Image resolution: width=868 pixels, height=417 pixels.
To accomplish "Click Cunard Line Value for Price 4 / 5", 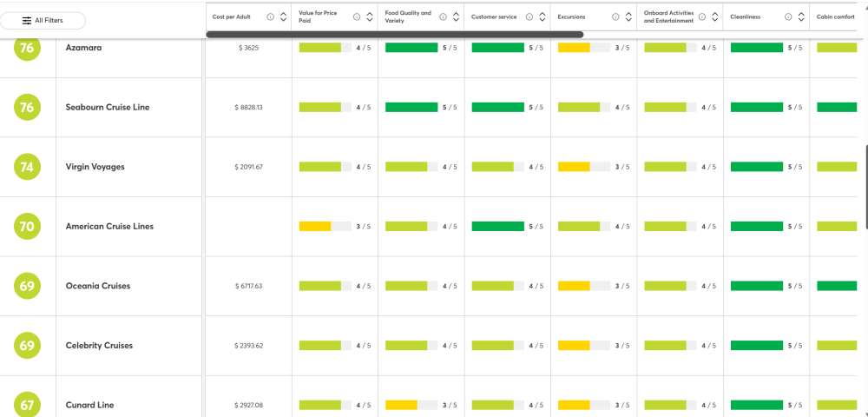I will (364, 405).
